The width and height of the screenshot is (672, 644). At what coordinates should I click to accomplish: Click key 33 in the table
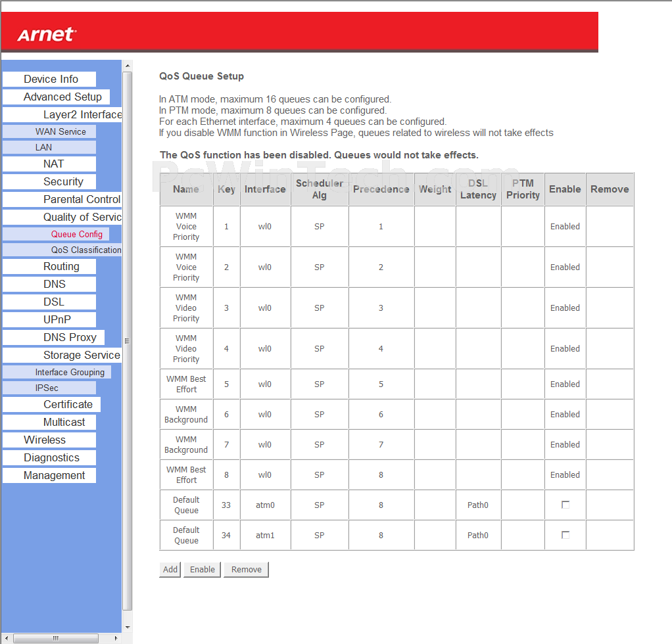pyautogui.click(x=226, y=505)
